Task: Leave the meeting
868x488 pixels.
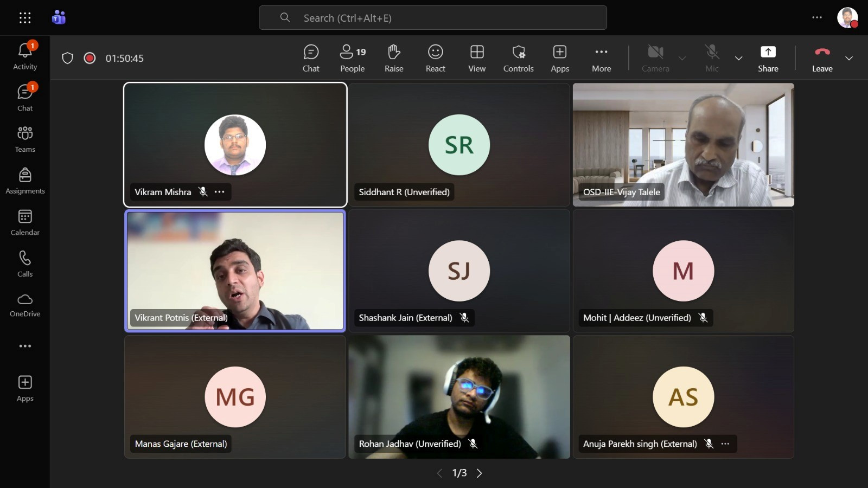Action: tap(822, 58)
